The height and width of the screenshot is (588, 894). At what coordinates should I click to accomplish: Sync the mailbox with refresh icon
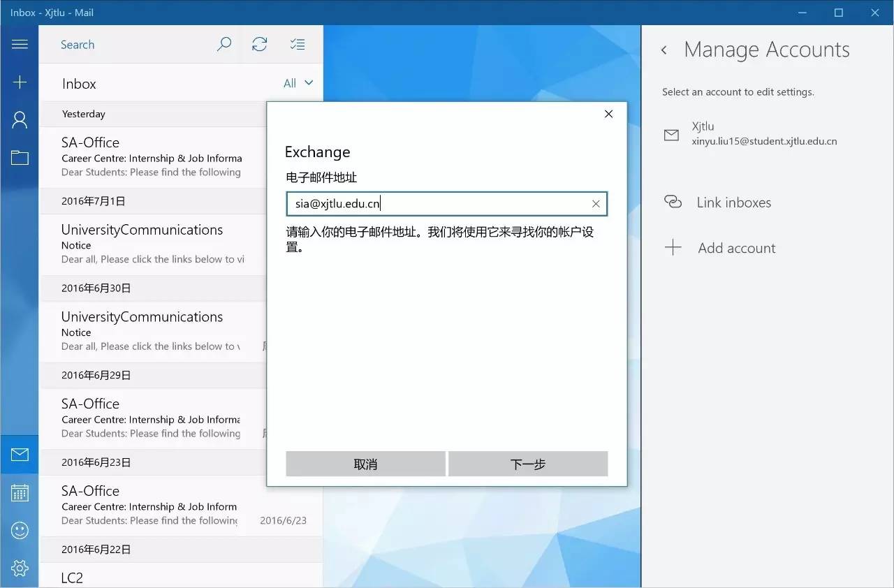coord(260,45)
